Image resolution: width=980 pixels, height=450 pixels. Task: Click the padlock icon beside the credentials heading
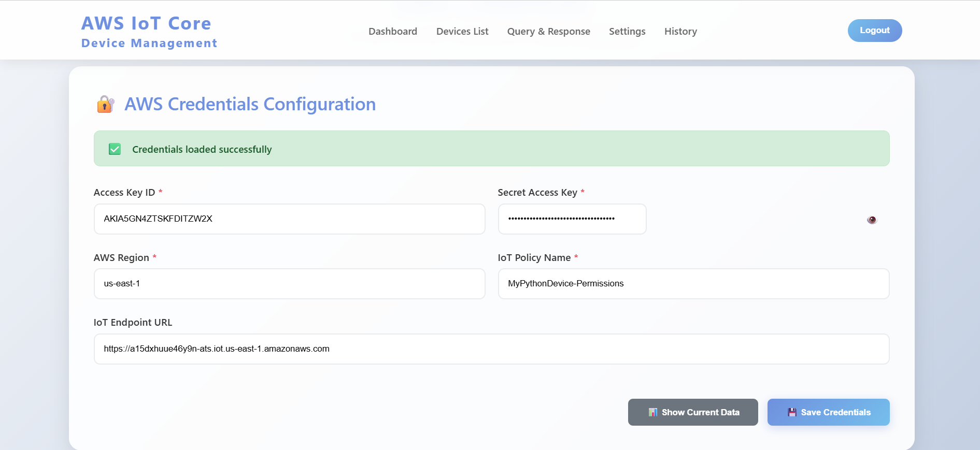click(105, 104)
